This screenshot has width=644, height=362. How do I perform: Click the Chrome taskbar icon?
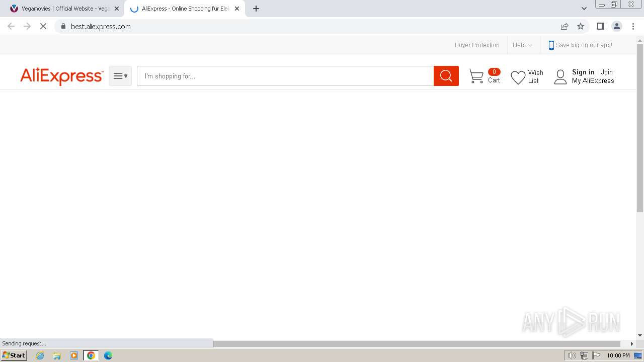[91, 355]
